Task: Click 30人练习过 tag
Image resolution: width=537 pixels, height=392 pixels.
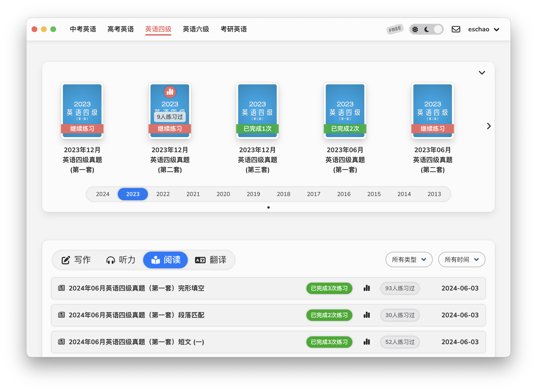Action: pyautogui.click(x=400, y=315)
